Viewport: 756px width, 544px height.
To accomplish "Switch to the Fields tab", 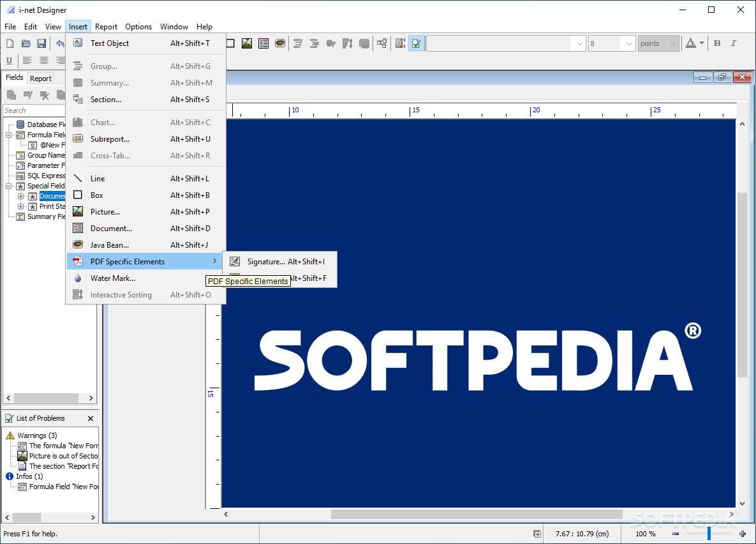I will [14, 77].
